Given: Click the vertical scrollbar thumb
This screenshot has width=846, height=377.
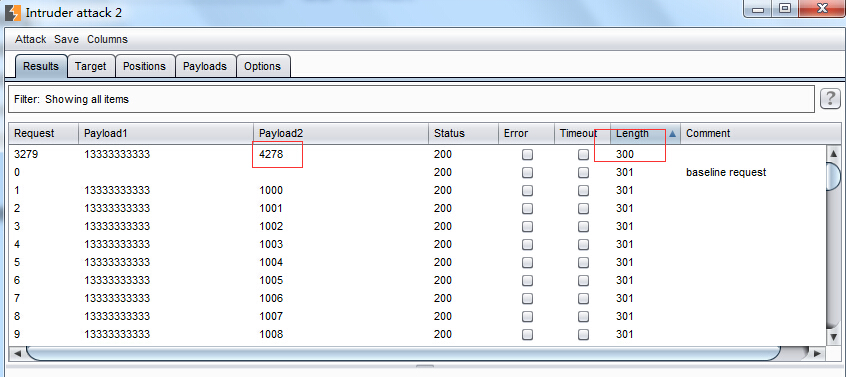Looking at the screenshot, I should 833,176.
